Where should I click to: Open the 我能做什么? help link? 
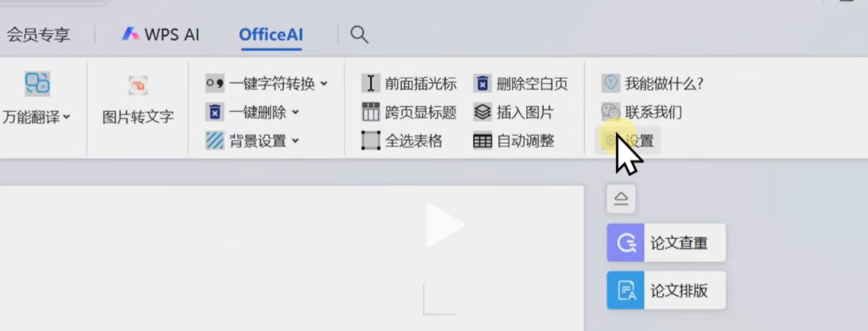pos(664,84)
